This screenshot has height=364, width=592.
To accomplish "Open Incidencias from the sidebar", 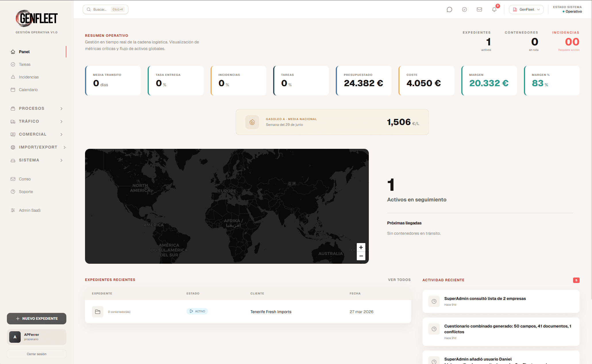I will pyautogui.click(x=36, y=77).
